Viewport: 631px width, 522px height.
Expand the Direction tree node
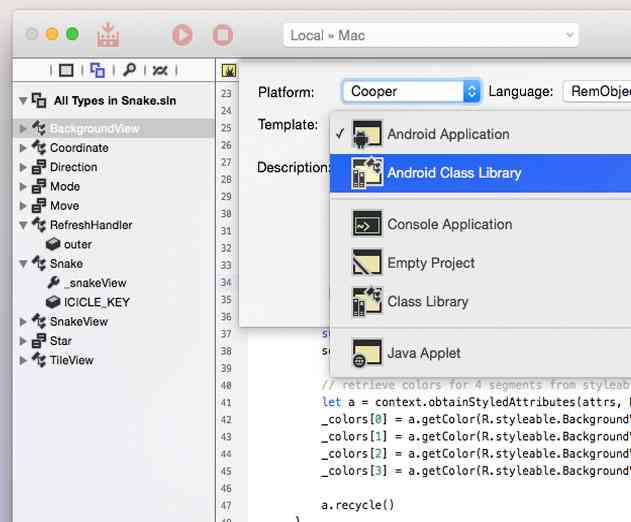(23, 167)
